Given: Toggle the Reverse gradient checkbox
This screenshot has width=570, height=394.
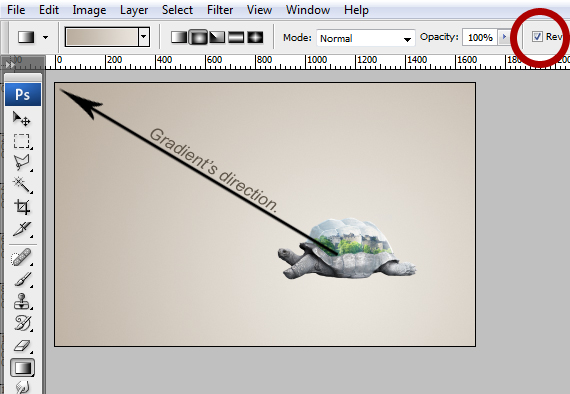Looking at the screenshot, I should (537, 36).
